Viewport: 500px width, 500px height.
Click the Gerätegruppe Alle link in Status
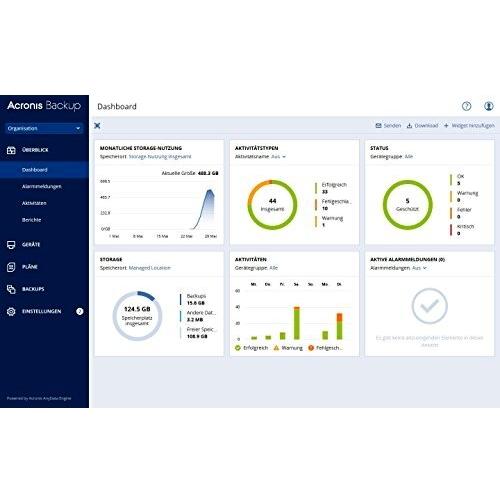(x=409, y=157)
